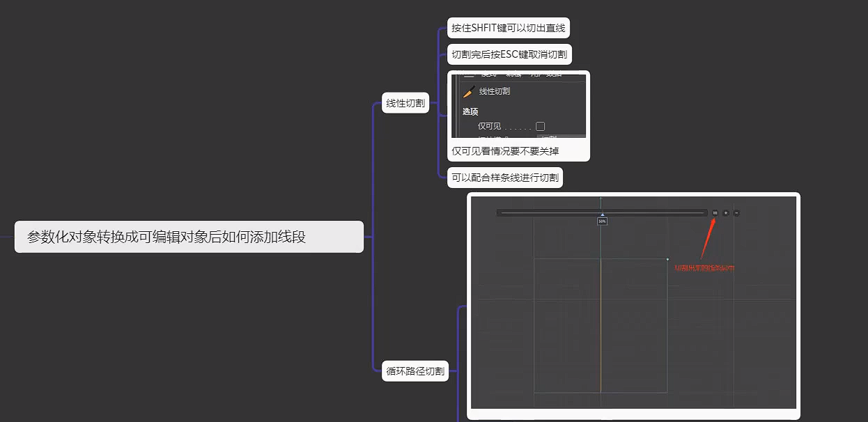Click the node 按住SHFIT键可以切出直线

pos(508,29)
